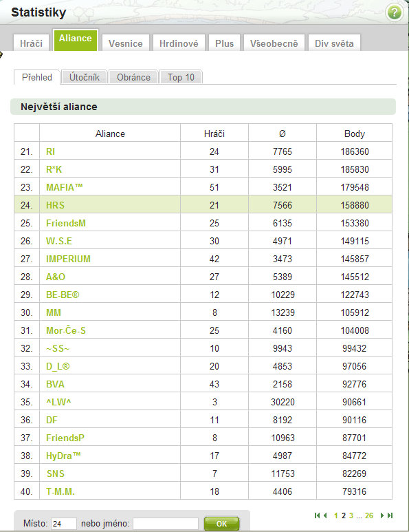View the IMPERIUM alliance page
This screenshot has height=532, width=409.
(68, 259)
